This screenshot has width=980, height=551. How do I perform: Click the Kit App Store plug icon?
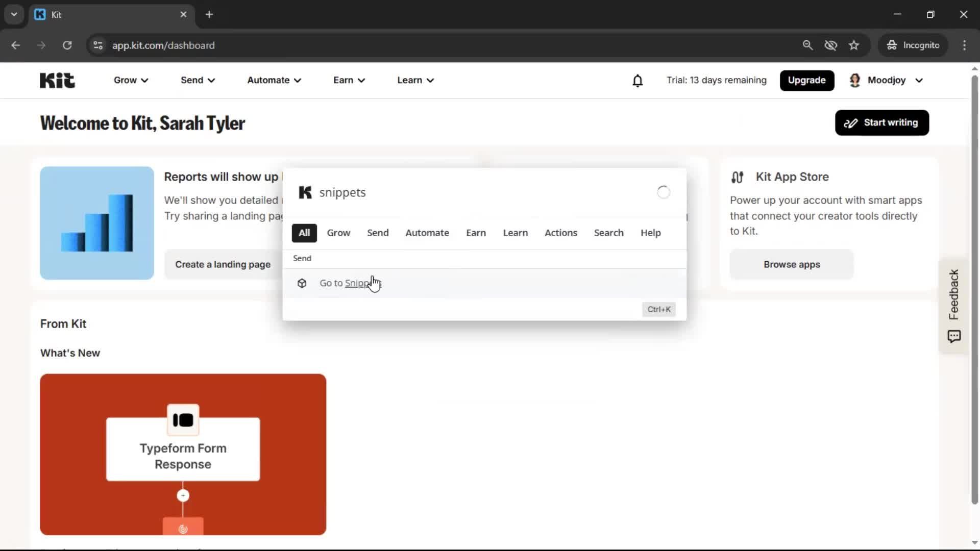738,177
